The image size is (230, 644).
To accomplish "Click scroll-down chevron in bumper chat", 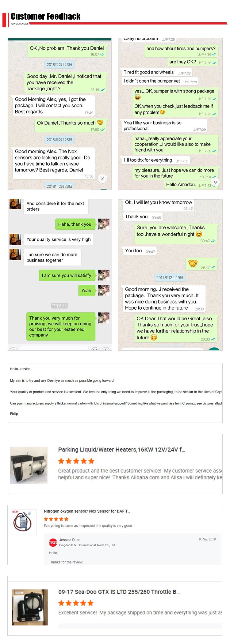I will click(x=215, y=182).
